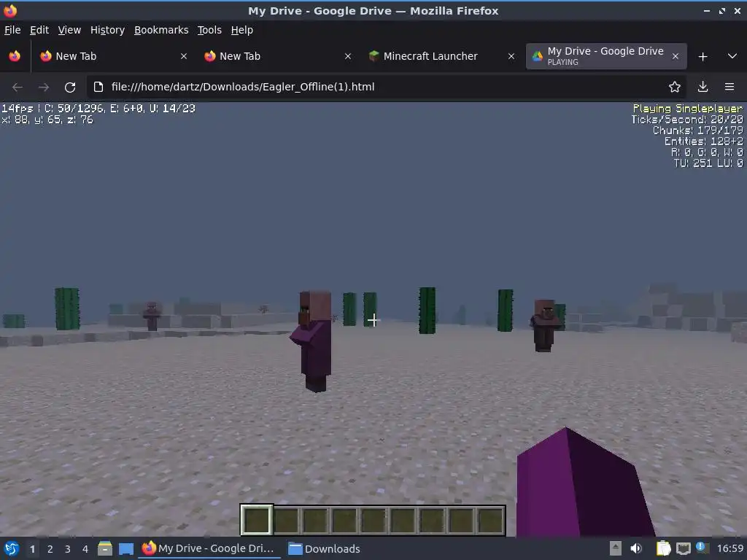Switch to the Minecraft Launcher tab

tap(441, 56)
